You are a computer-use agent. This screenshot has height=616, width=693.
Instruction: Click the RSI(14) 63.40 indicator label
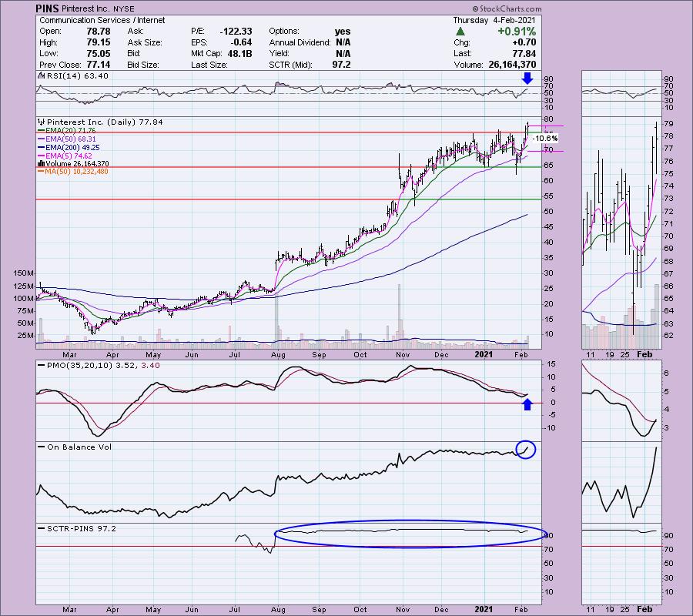pyautogui.click(x=74, y=76)
